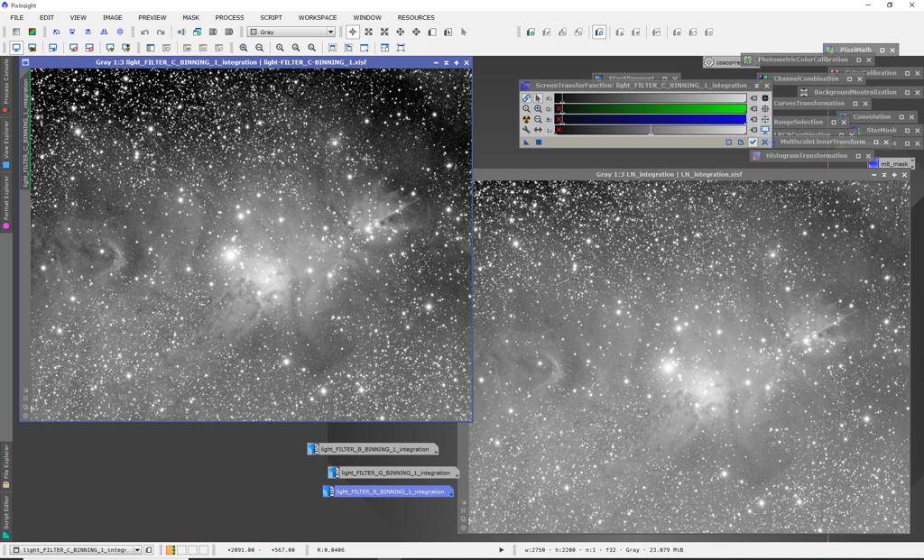The image size is (924, 560).
Task: Click the blue reset icon at ScreenTransferFunction bottom right
Action: [x=765, y=142]
